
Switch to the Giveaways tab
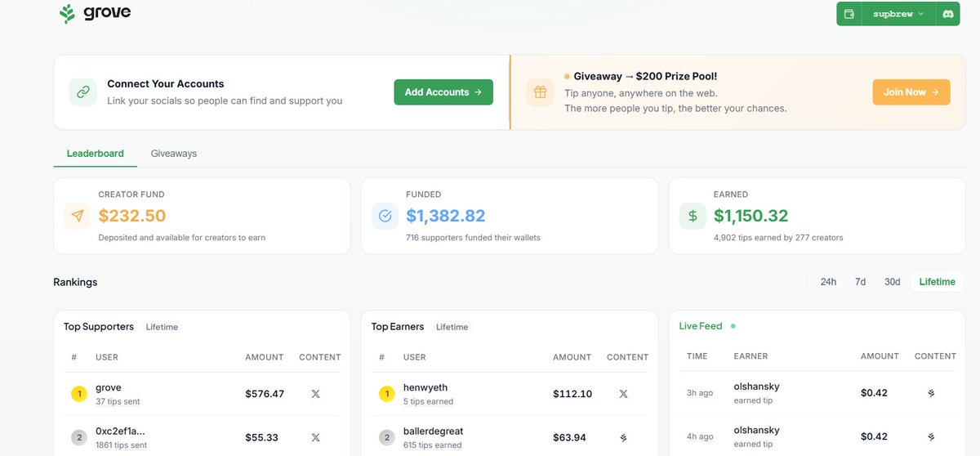[174, 154]
